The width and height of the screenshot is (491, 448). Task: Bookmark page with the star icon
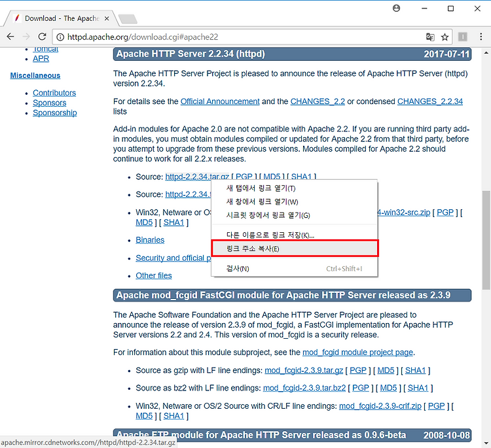point(445,37)
